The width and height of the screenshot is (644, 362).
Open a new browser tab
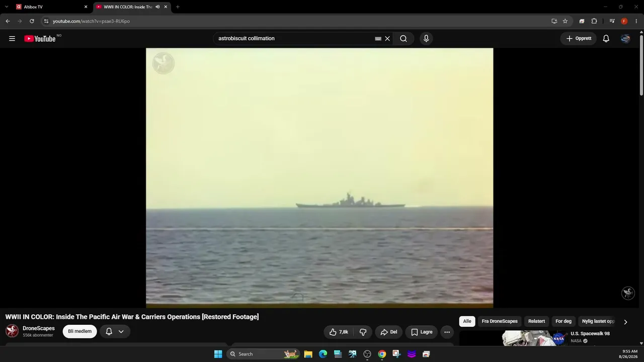[x=178, y=7]
